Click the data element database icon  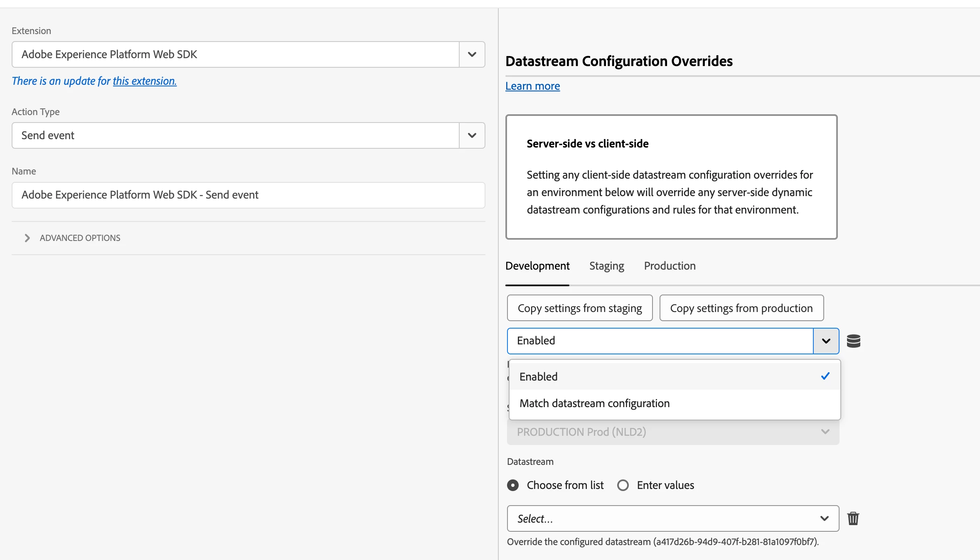click(853, 341)
